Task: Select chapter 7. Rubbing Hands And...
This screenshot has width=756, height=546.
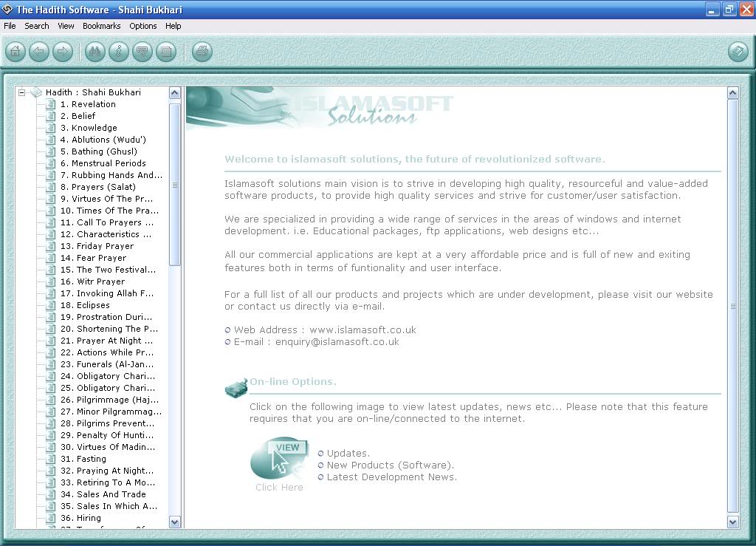Action: click(111, 175)
